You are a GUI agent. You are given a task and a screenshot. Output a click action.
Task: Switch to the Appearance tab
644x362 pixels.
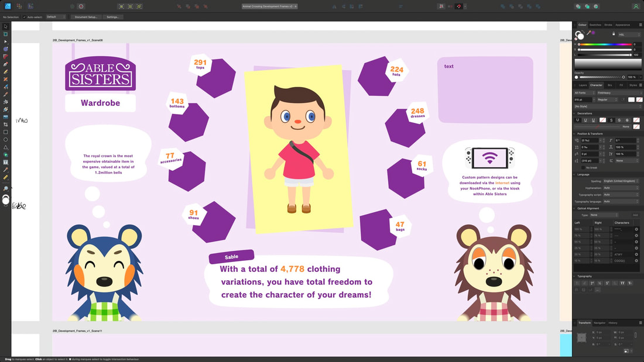pos(623,25)
